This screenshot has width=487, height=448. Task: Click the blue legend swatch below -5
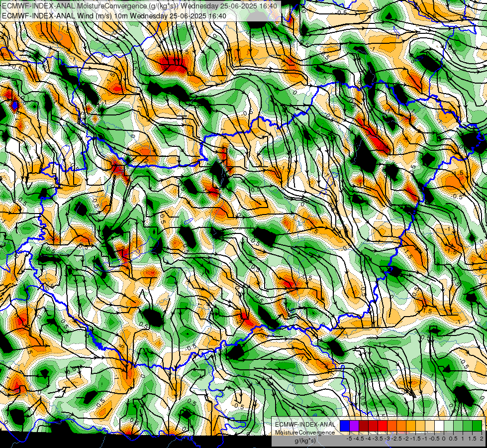[345, 426]
